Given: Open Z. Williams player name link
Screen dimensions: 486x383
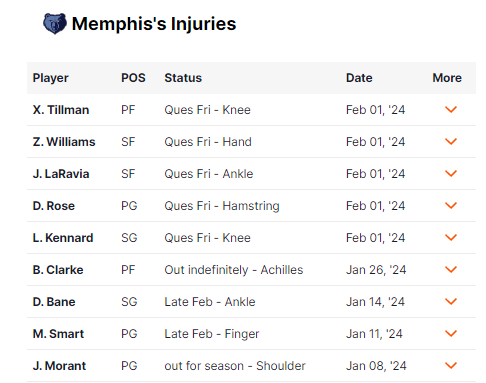Looking at the screenshot, I should pos(64,142).
